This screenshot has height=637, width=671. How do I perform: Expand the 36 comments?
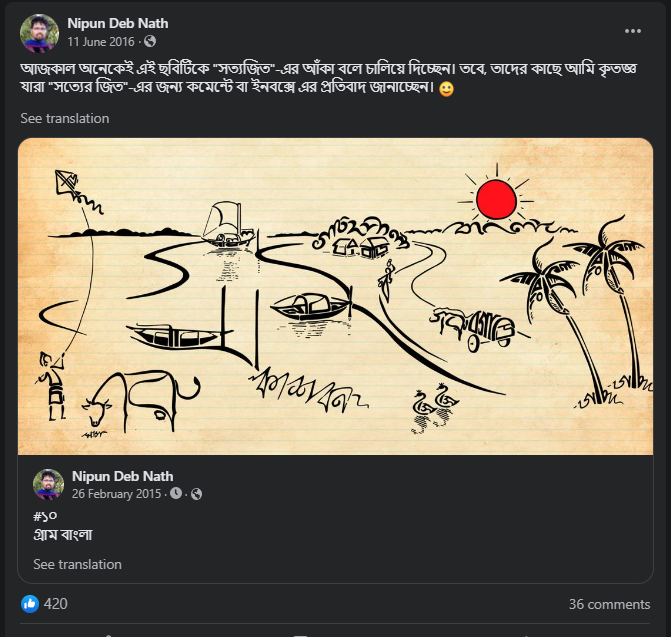pos(609,604)
